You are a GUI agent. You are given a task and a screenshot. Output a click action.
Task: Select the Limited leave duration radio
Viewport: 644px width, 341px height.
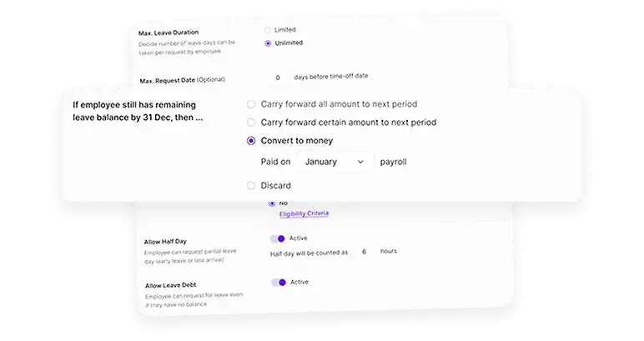[268, 30]
